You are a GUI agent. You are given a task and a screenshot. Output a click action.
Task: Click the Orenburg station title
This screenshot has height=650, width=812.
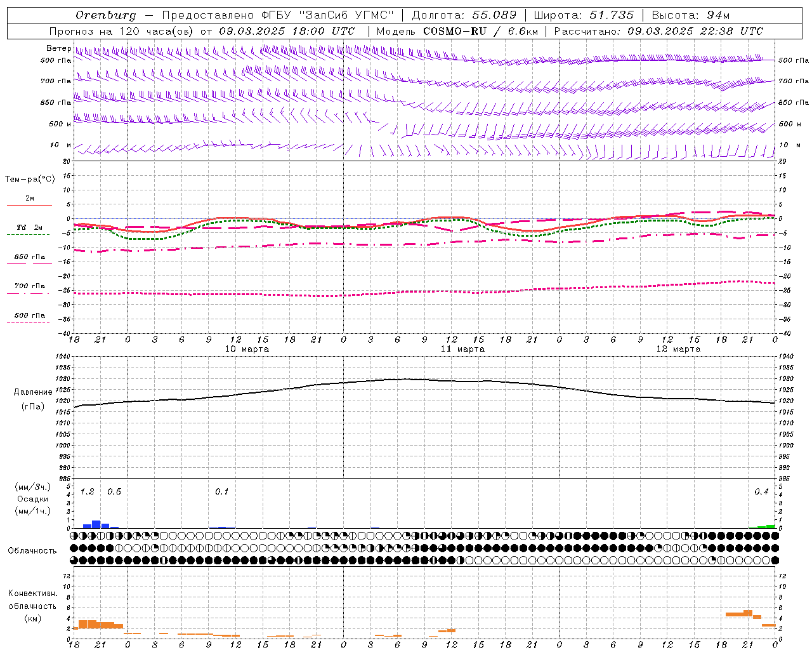tap(105, 15)
